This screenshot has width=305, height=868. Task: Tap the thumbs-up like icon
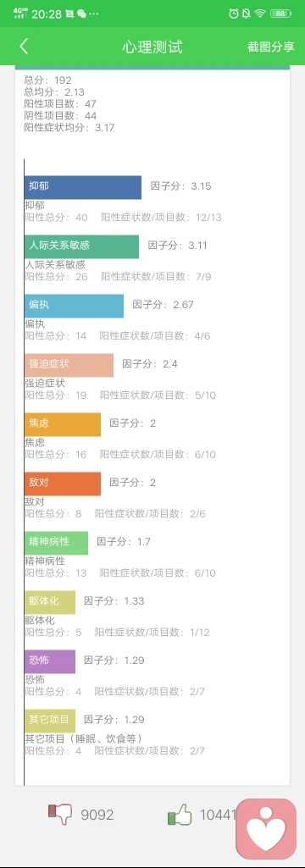tap(180, 815)
